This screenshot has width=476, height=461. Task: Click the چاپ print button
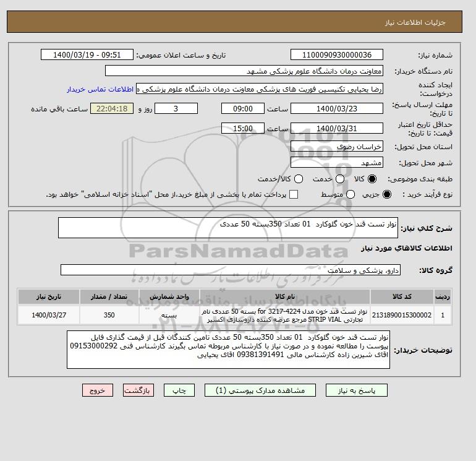coord(179,390)
